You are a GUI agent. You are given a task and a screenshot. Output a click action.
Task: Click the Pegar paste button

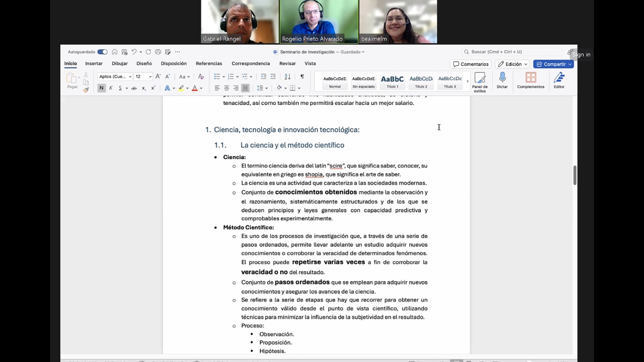coord(72,80)
